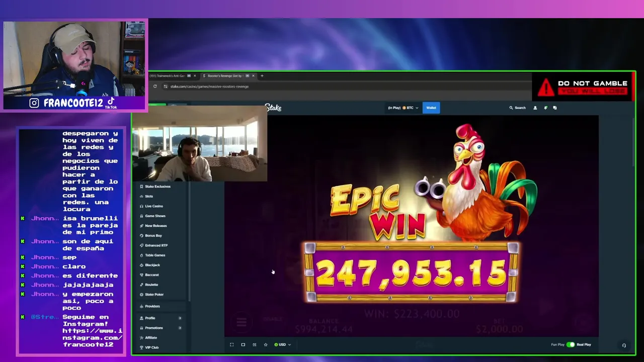Open the BTC balance currency dropdown
This screenshot has width=644, height=362.
click(x=403, y=108)
